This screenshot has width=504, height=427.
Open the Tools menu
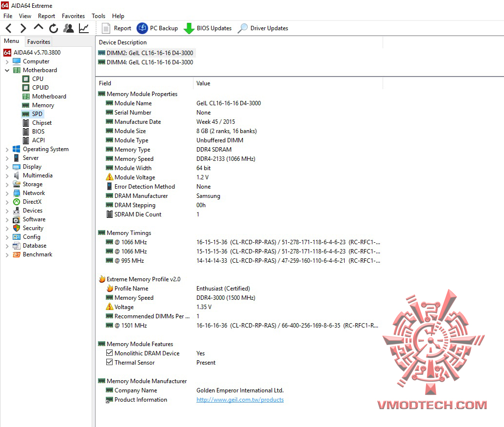[x=98, y=16]
